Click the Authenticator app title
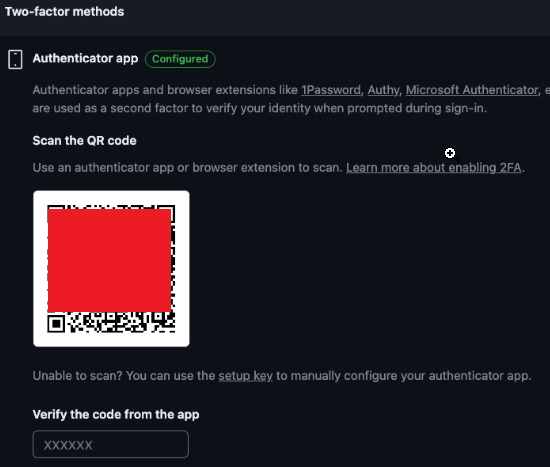Screen dimensions: 550x467 [x=85, y=58]
